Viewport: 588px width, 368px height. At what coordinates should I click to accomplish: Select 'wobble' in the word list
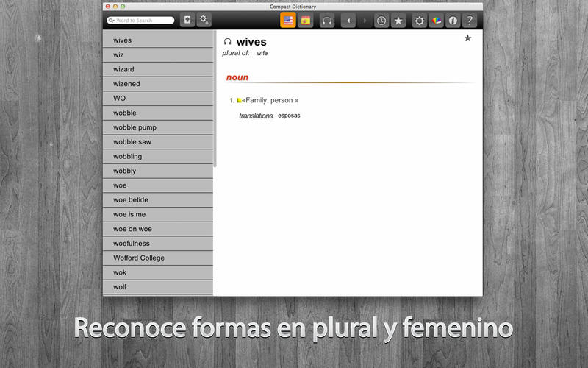pos(158,113)
